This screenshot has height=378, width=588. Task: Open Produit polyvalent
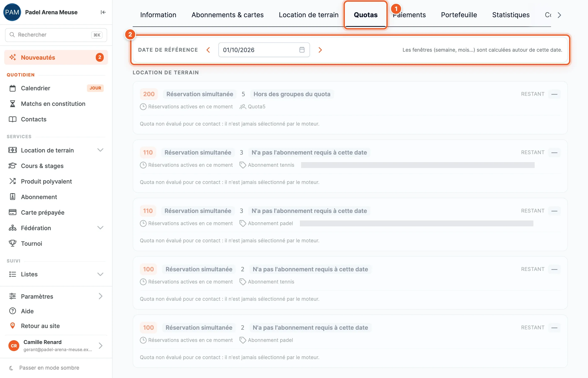(56, 181)
